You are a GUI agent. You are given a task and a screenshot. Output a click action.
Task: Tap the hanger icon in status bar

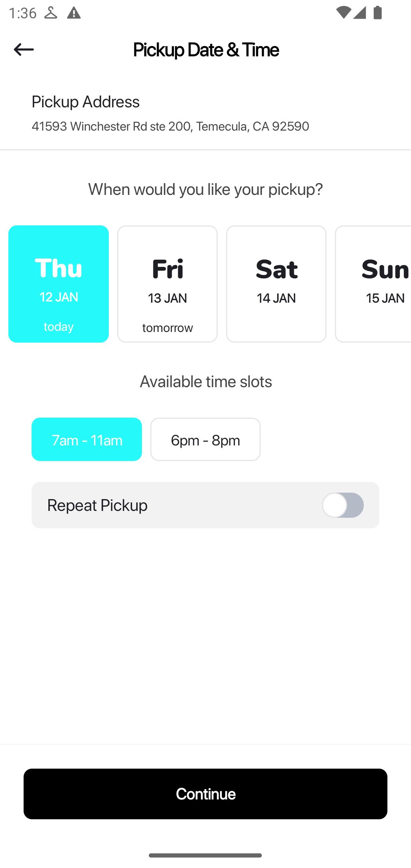tap(51, 13)
